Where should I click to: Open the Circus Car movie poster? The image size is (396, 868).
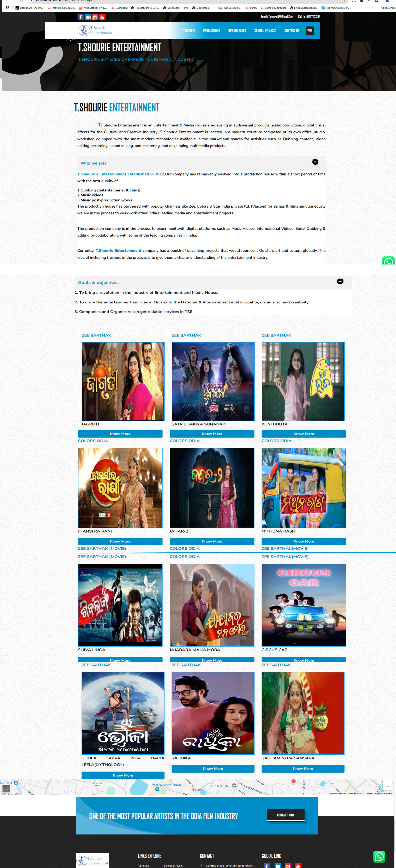(x=304, y=605)
